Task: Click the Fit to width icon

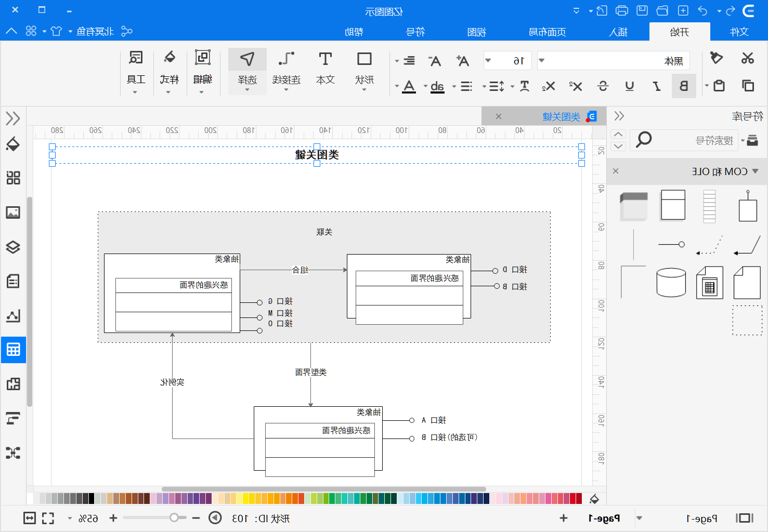Action: point(30,518)
